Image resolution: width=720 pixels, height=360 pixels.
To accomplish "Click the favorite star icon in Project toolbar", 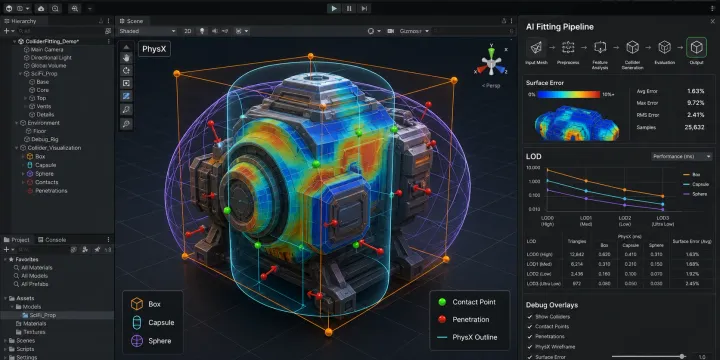I will click(97, 249).
